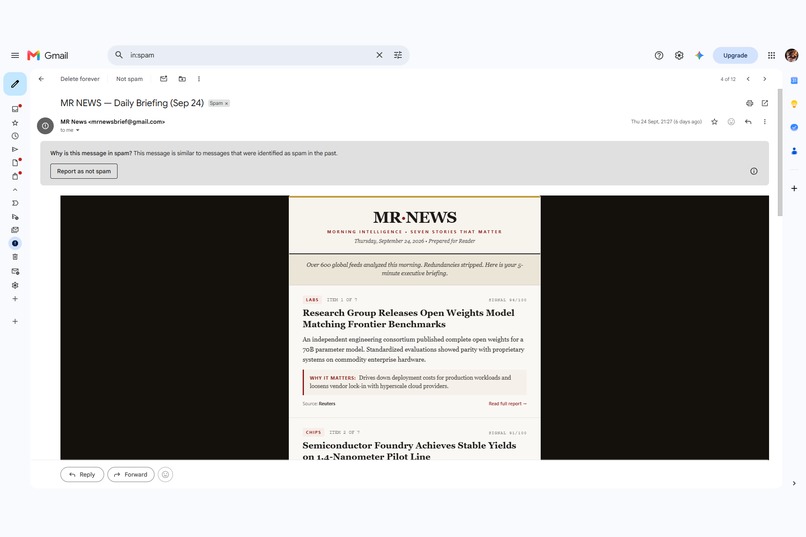Reply using header arrow icon

pos(748,122)
